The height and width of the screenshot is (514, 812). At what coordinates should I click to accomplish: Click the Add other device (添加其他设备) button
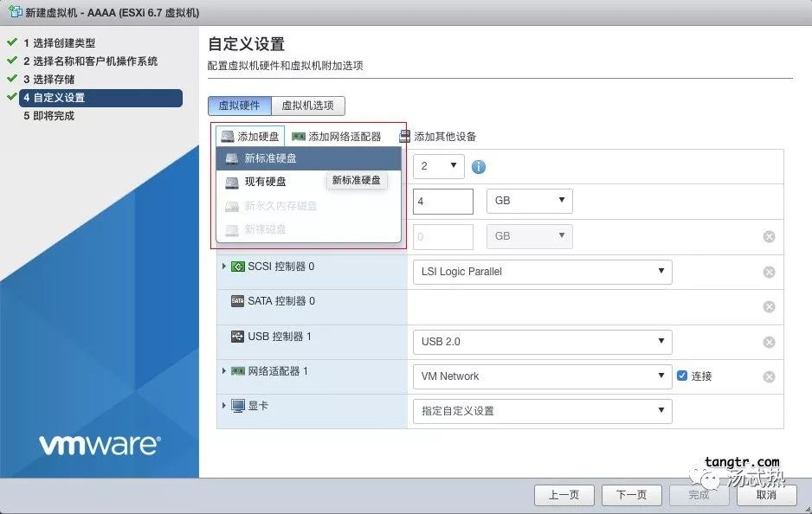pos(438,137)
